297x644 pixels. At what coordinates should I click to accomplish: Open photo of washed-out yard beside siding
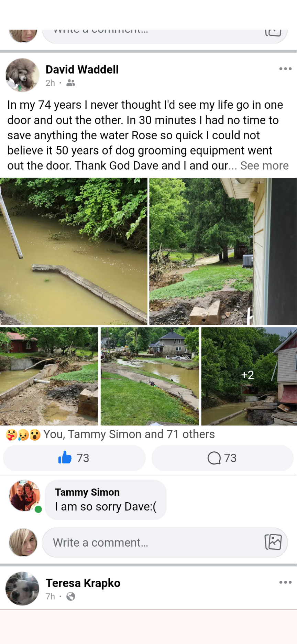click(x=223, y=251)
